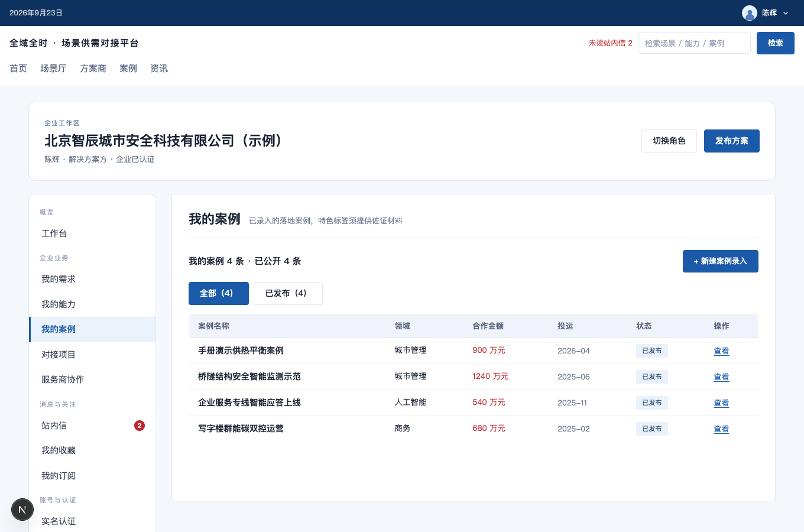Click the 发布方案 button

click(732, 141)
